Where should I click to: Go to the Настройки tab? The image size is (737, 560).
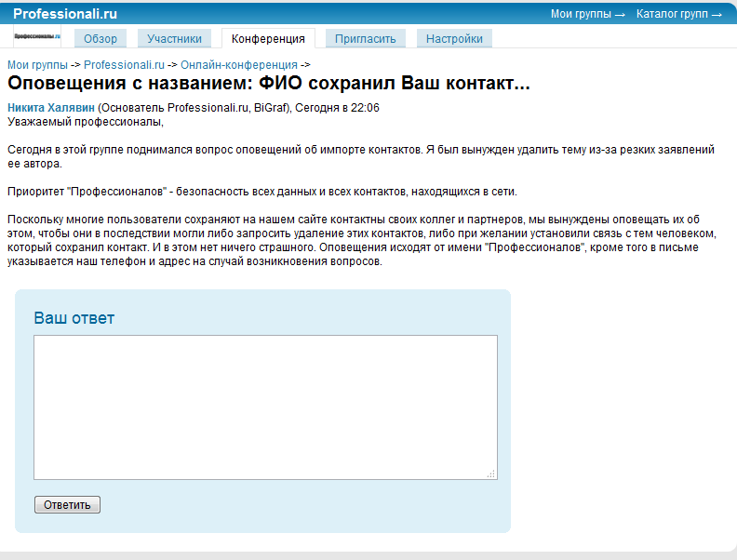tap(454, 39)
